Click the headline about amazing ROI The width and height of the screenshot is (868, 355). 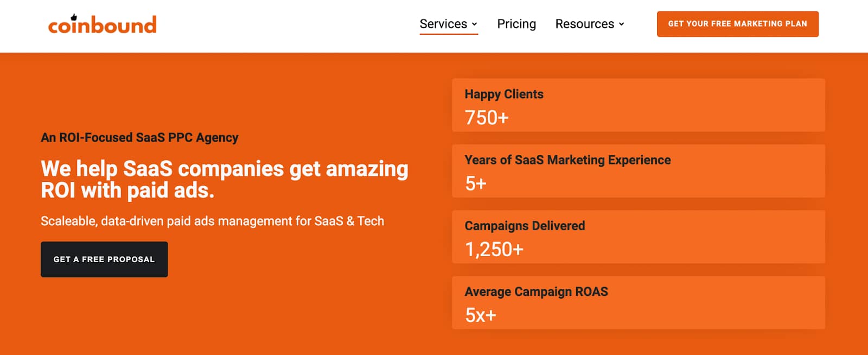224,179
